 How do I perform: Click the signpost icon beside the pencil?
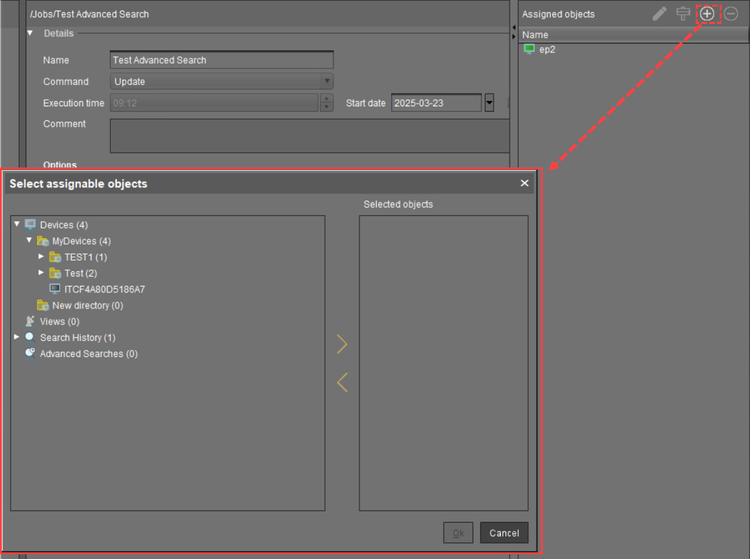tap(683, 14)
